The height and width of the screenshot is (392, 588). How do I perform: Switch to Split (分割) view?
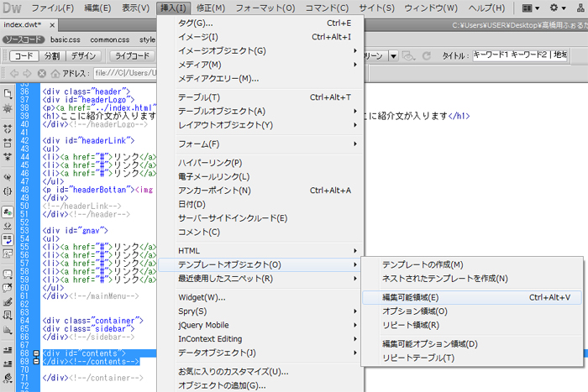point(51,56)
